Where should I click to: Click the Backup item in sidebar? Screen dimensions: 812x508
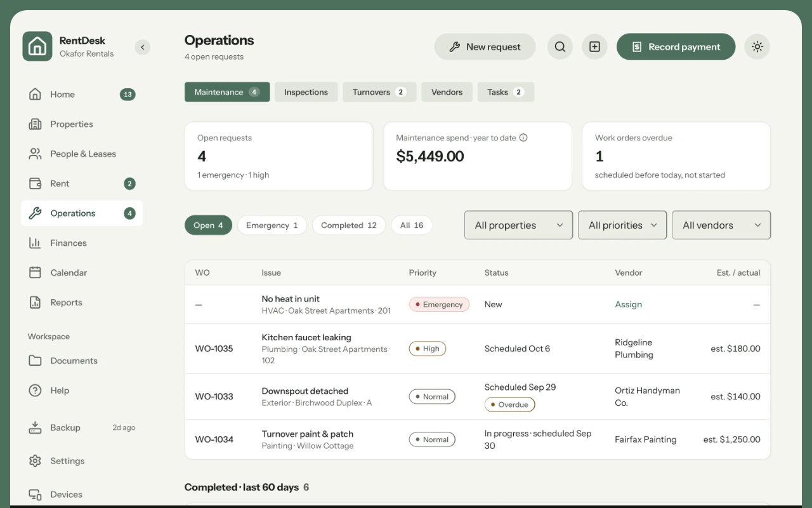[x=82, y=427]
